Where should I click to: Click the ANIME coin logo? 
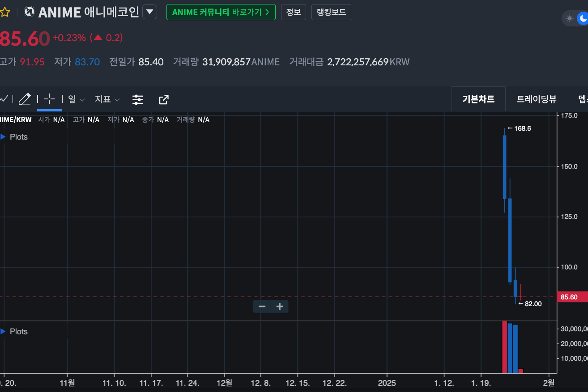coord(29,12)
